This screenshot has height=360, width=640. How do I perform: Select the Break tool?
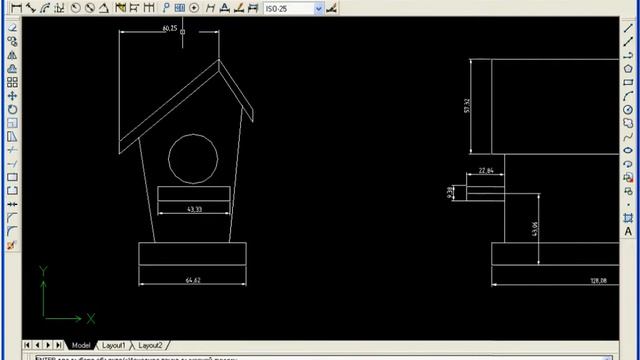point(12,191)
